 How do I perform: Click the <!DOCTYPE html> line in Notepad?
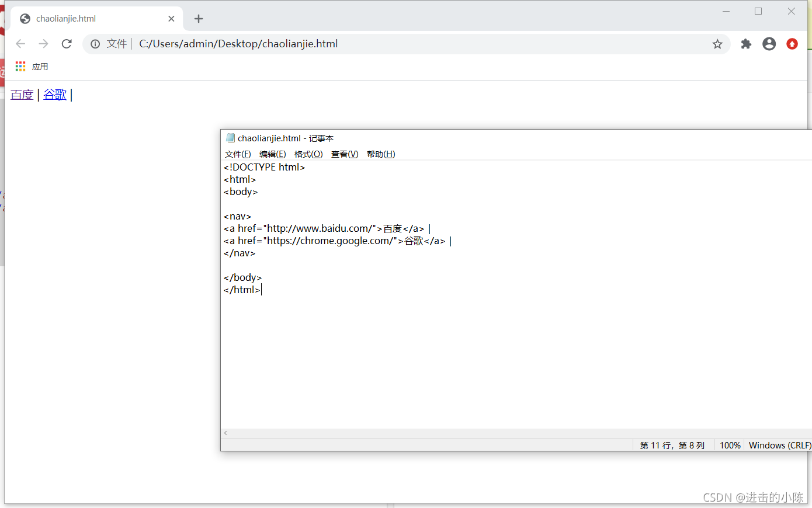tap(265, 167)
